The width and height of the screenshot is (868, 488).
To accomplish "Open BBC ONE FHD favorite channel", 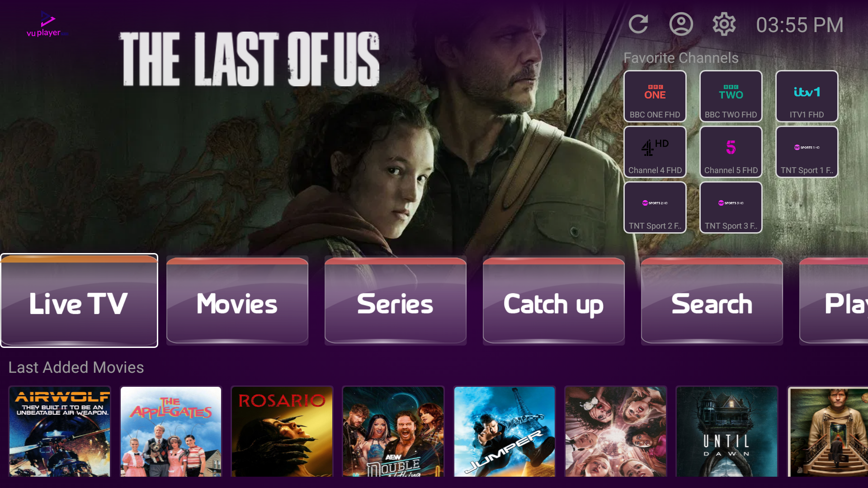I will [x=655, y=96].
